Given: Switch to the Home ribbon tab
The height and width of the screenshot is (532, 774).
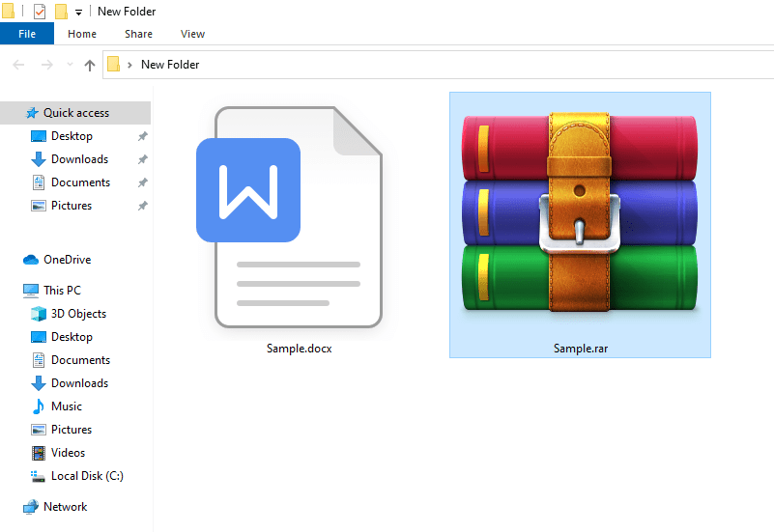Looking at the screenshot, I should click(82, 34).
